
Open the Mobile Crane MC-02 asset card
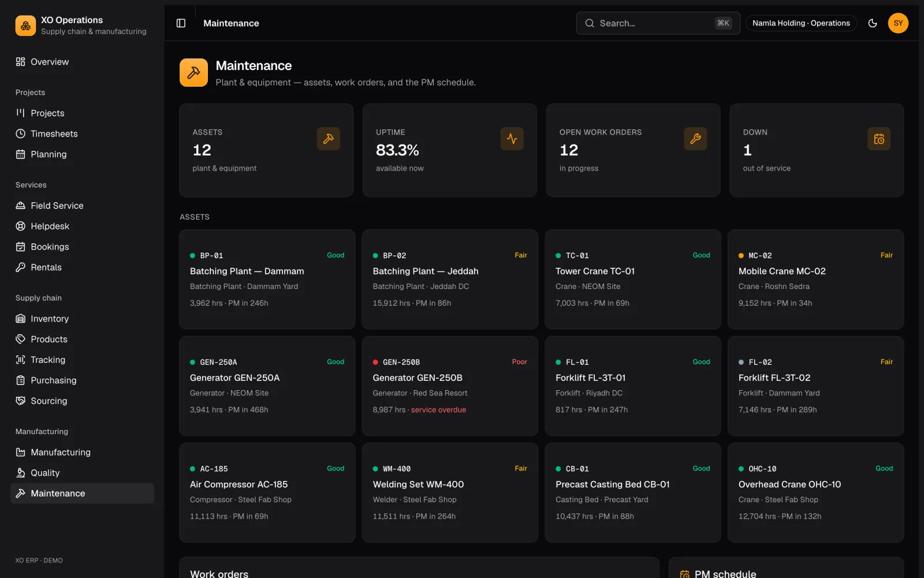[x=815, y=280]
